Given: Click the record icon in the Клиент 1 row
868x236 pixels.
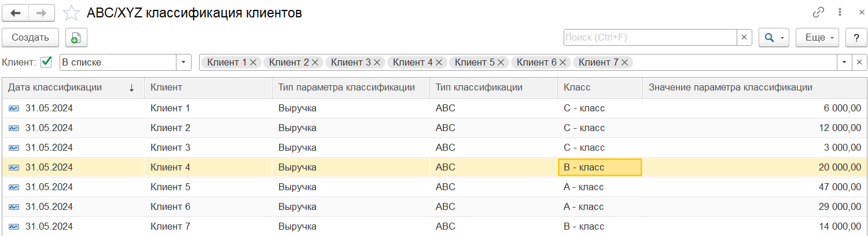Looking at the screenshot, I should 14,108.
